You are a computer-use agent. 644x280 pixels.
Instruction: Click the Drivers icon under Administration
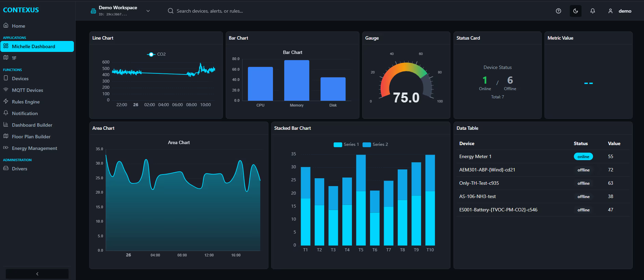(x=6, y=168)
